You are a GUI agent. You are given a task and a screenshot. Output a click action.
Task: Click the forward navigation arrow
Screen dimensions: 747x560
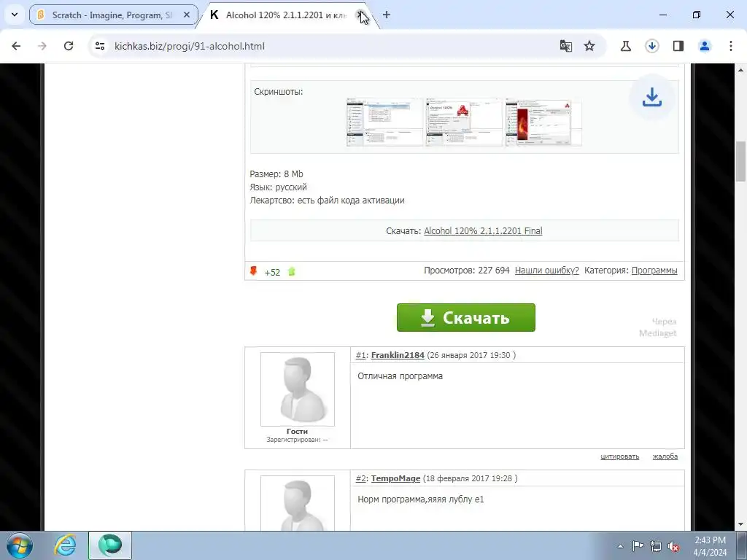click(x=42, y=46)
